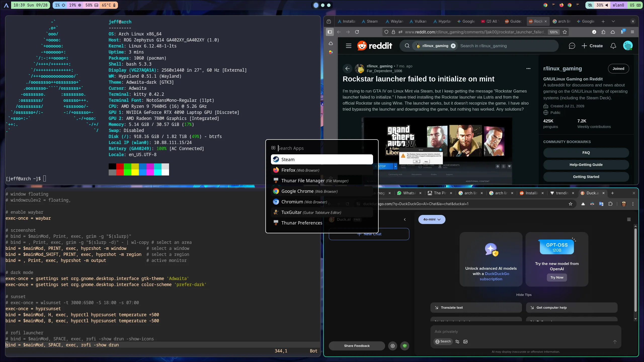
Task: Expand the 4o-mini model dropdown
Action: pos(432,219)
